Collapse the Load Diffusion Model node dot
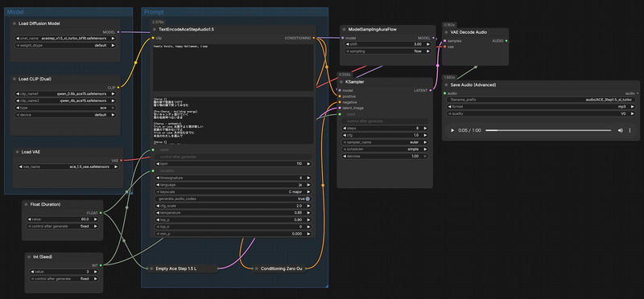This screenshot has width=644, height=299. point(14,23)
